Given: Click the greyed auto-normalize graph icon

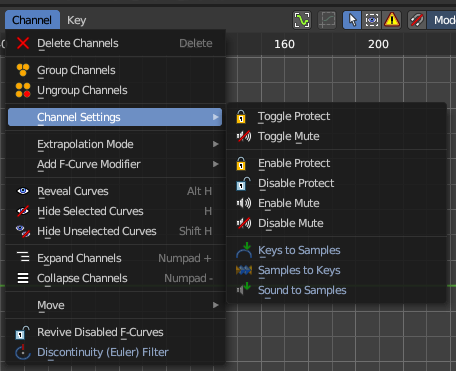Looking at the screenshot, I should pyautogui.click(x=327, y=20).
